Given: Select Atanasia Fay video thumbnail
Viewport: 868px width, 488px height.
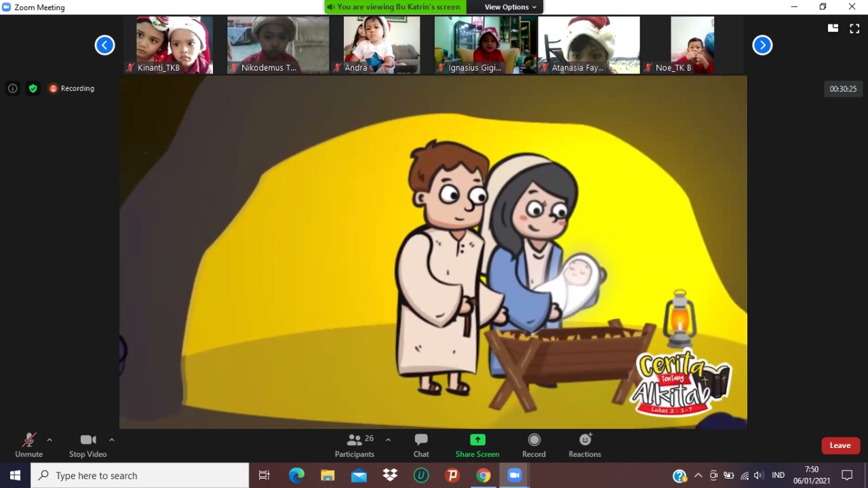Looking at the screenshot, I should (x=589, y=45).
